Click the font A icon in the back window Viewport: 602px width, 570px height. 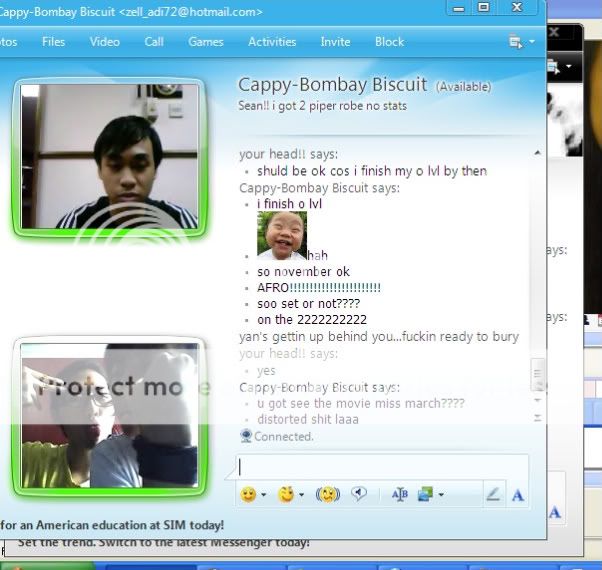coord(554,513)
